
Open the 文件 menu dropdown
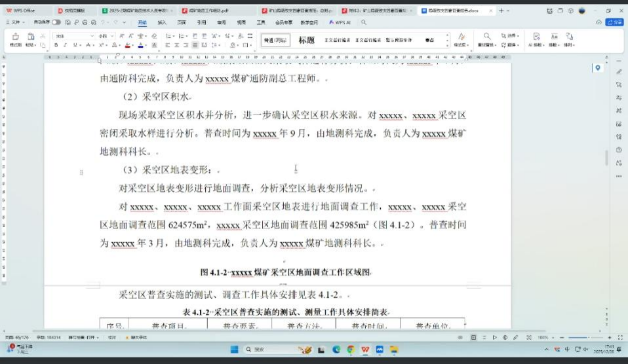(x=13, y=22)
